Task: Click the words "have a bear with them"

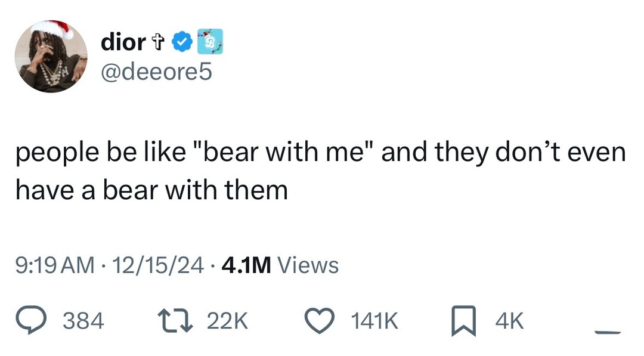Action: [x=151, y=190]
